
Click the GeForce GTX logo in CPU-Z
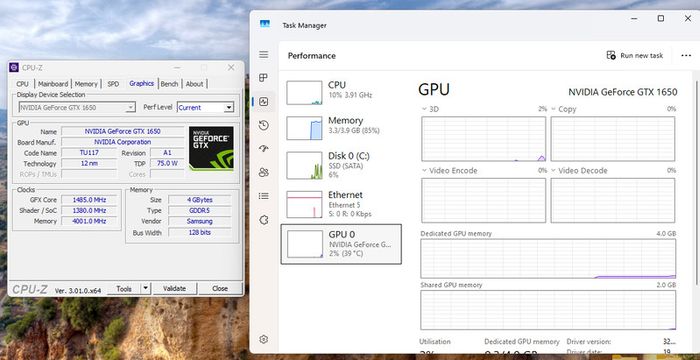(x=211, y=148)
